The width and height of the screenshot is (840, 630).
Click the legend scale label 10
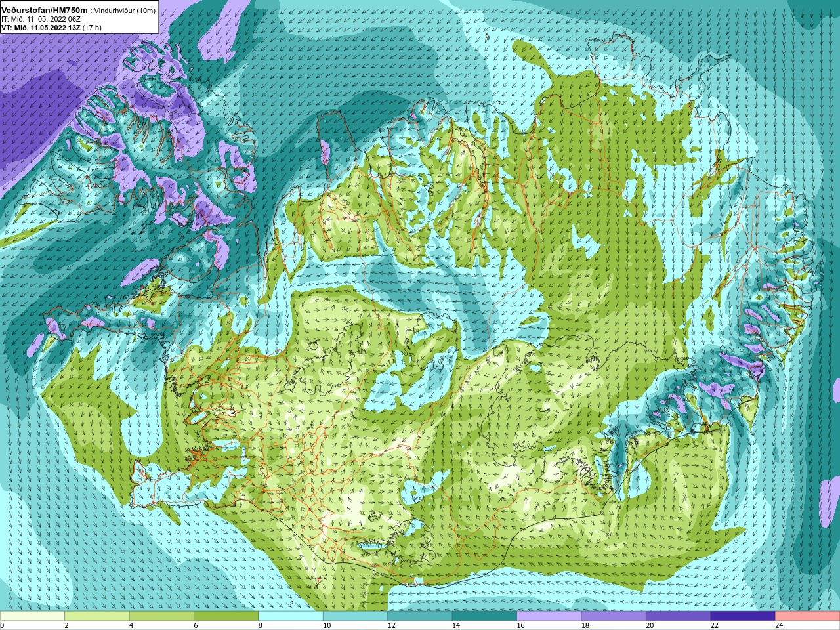click(x=327, y=625)
